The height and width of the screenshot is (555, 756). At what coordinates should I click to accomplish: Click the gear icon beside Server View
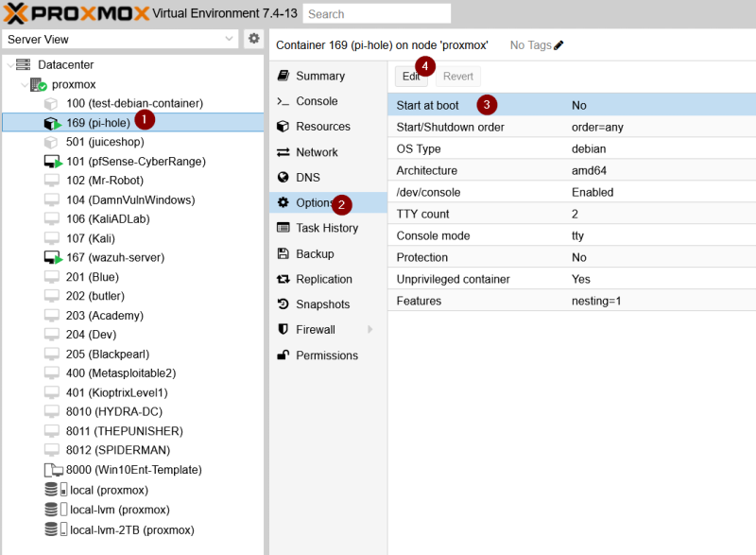coord(253,39)
